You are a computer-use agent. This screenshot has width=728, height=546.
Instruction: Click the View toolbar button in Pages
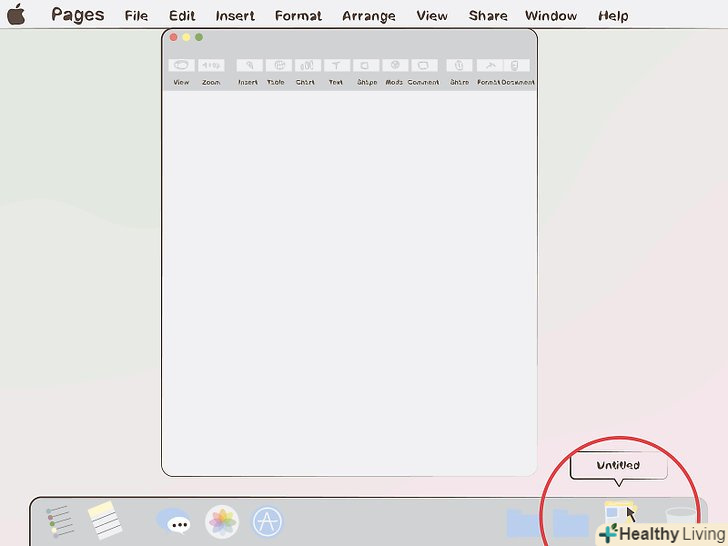pos(181,65)
